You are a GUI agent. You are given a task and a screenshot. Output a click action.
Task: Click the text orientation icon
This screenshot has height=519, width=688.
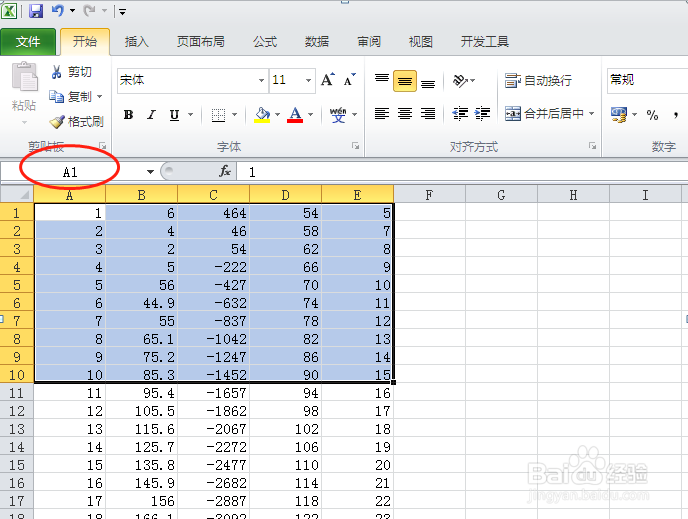(x=460, y=80)
